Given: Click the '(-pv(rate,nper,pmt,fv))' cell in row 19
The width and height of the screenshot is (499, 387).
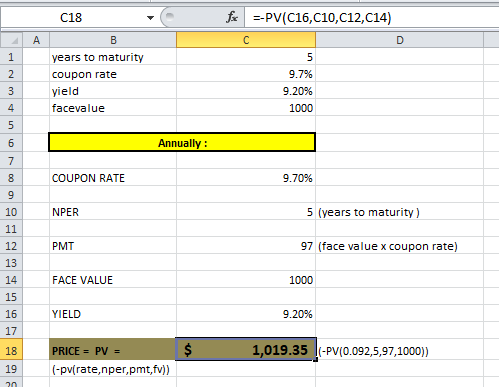Looking at the screenshot, I should [113, 369].
